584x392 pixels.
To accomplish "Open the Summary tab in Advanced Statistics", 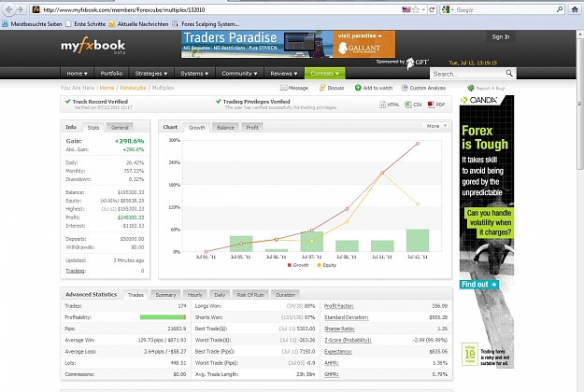I will pos(165,295).
